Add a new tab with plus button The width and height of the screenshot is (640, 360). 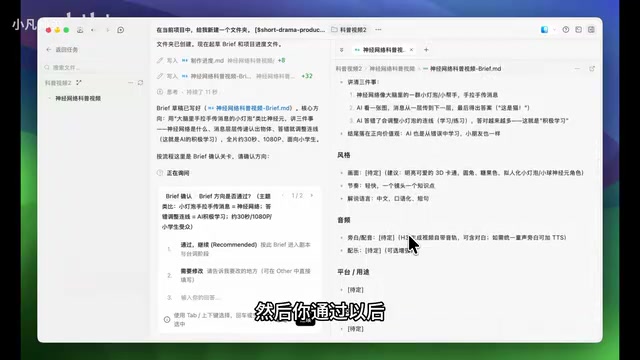(426, 50)
